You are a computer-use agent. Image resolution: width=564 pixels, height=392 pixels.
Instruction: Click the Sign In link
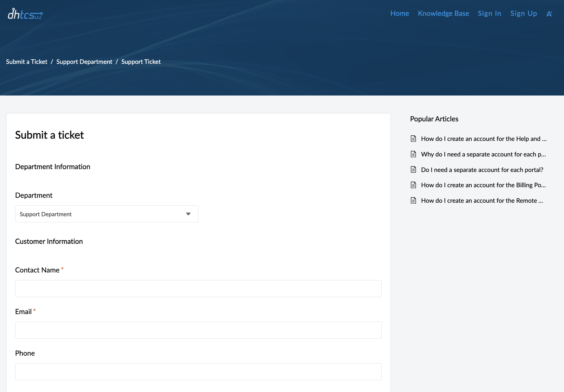pyautogui.click(x=489, y=13)
